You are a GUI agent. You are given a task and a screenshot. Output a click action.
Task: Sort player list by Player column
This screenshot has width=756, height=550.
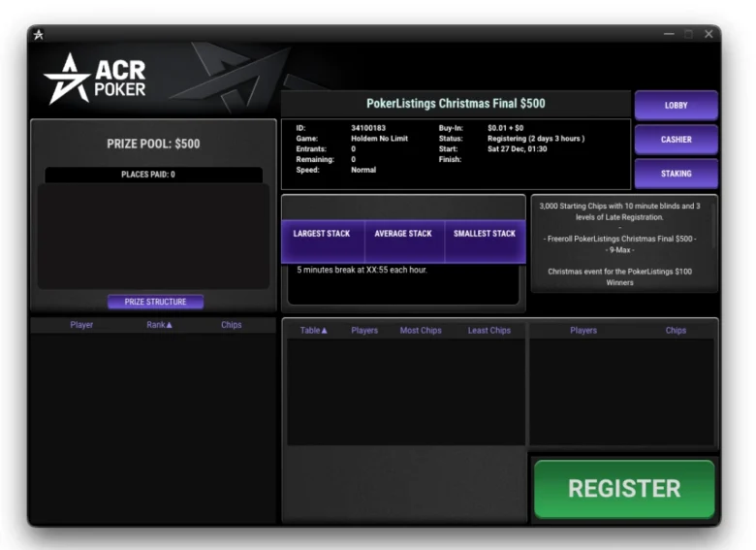click(x=81, y=325)
